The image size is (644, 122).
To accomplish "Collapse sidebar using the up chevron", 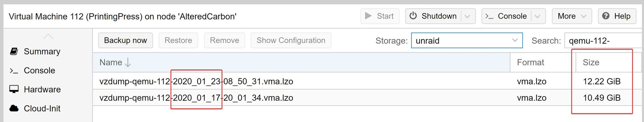I will [48, 36].
